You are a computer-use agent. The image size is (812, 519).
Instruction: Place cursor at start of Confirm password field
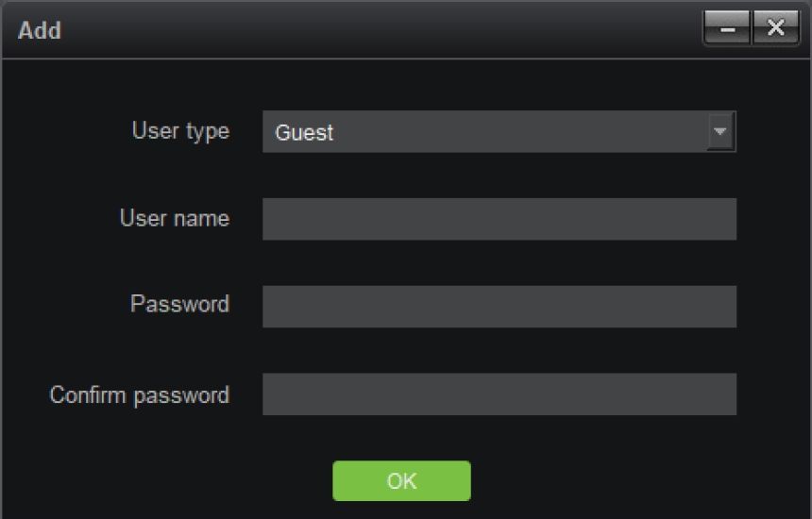click(x=270, y=394)
